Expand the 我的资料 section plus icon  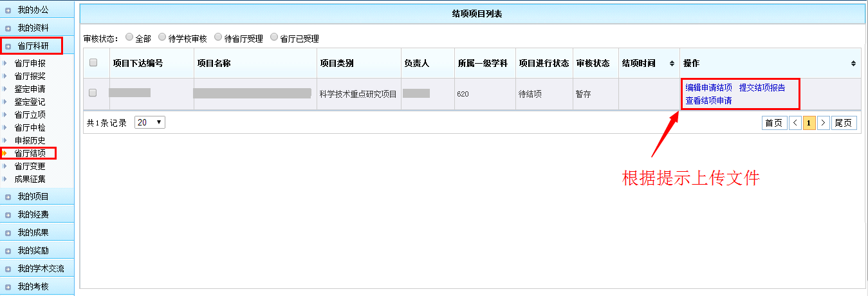click(8, 28)
